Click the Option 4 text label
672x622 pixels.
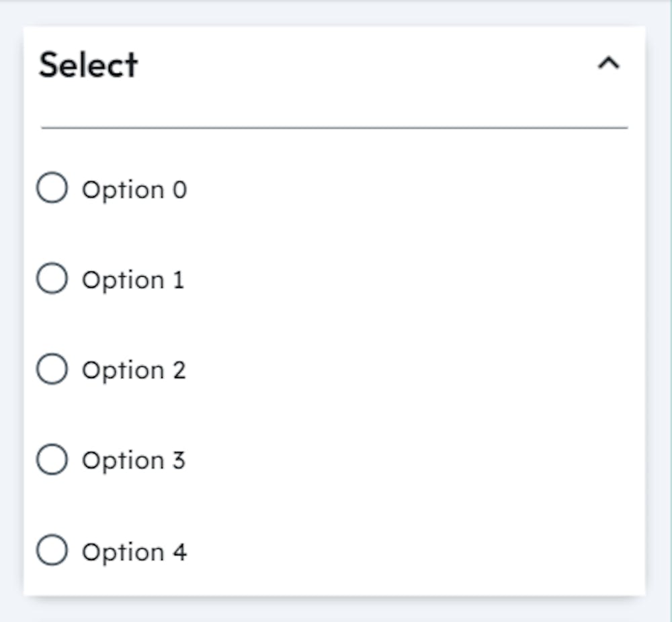(134, 551)
